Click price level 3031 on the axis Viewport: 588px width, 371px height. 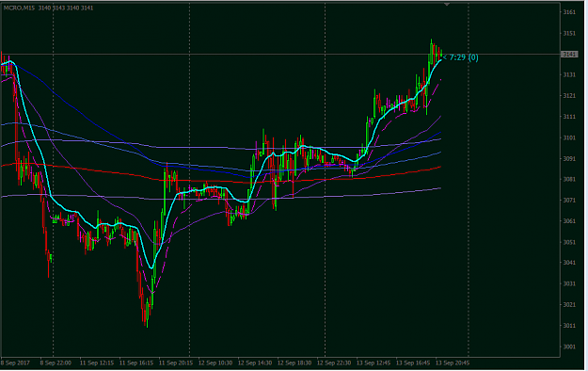tap(569, 283)
